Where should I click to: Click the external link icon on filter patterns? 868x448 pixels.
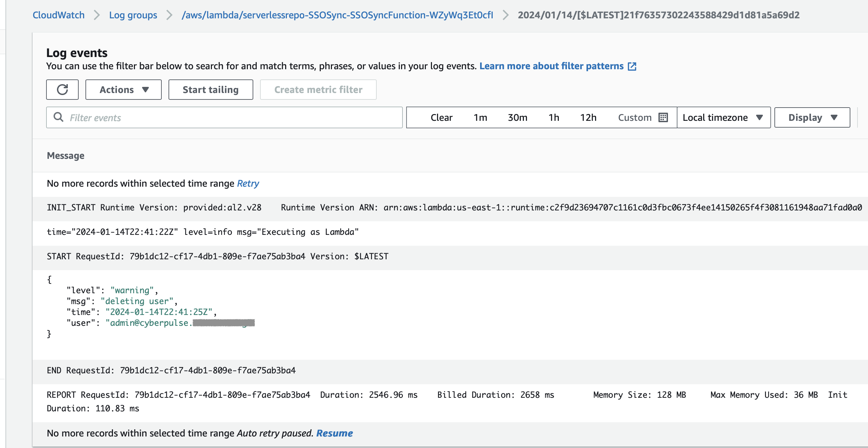(632, 67)
